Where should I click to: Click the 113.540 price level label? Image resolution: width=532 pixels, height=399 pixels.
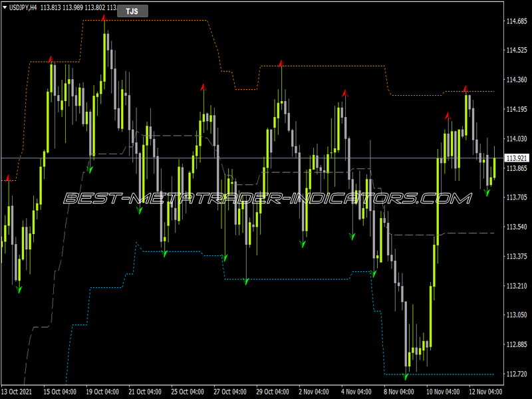pos(517,227)
